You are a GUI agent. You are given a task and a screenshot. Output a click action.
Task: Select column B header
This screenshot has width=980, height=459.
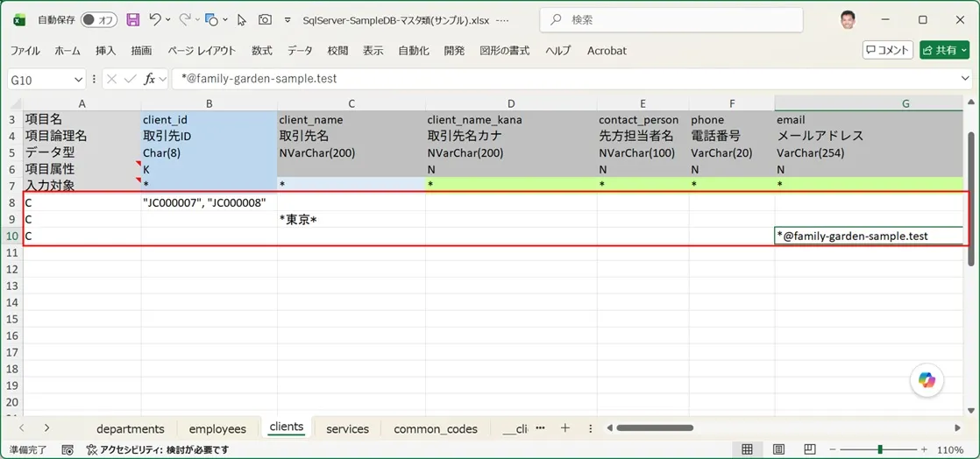coord(209,103)
